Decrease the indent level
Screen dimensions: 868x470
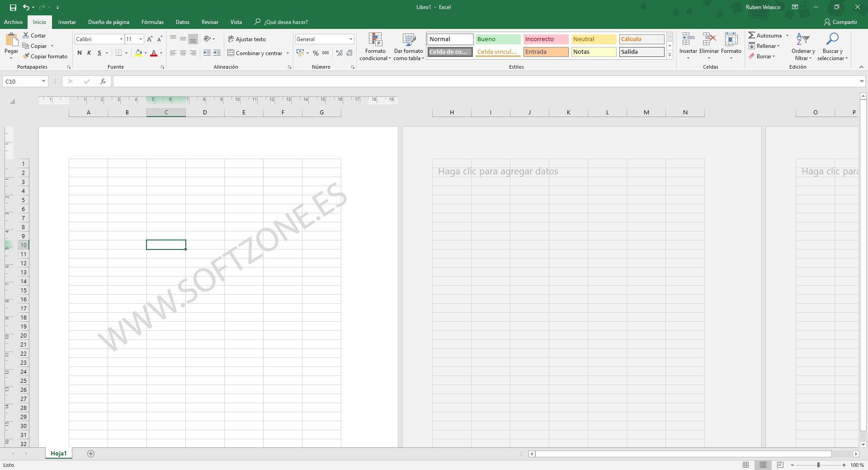pos(207,53)
